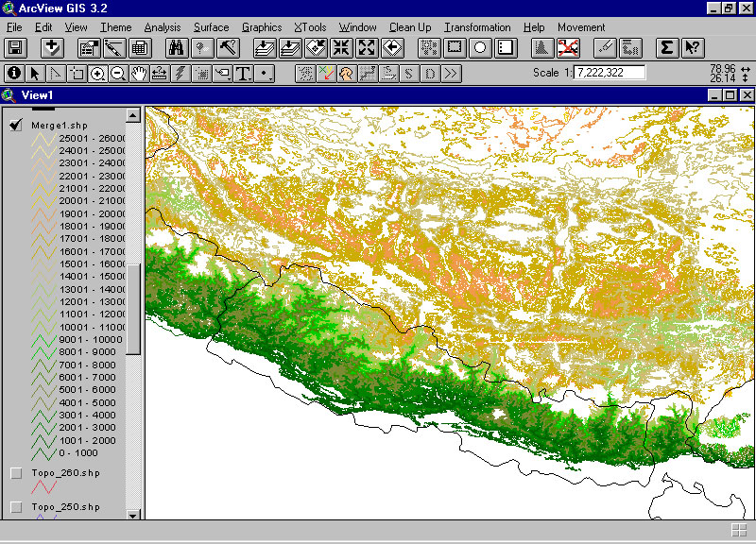The width and height of the screenshot is (756, 544).
Task: Click the red Topo_260.shp line symbol
Action: click(43, 488)
